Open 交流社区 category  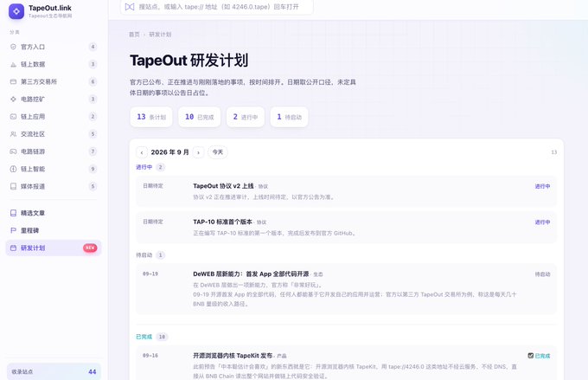click(x=54, y=134)
